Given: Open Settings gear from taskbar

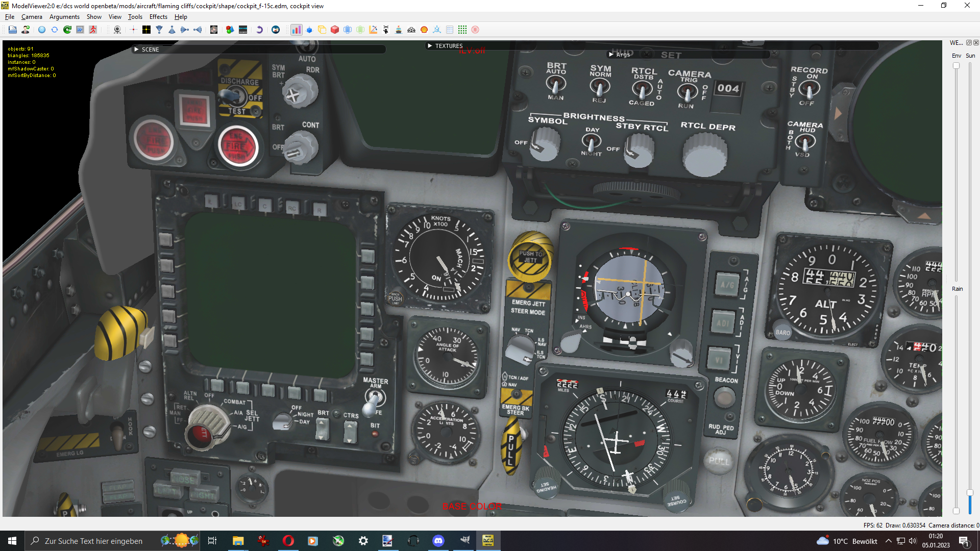Looking at the screenshot, I should click(x=363, y=541).
